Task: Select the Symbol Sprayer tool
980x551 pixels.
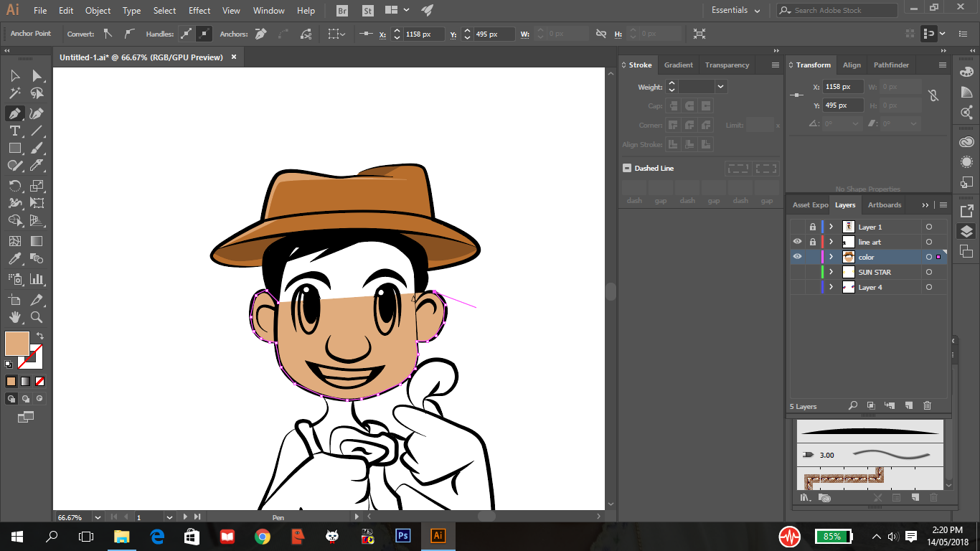Action: 15,279
